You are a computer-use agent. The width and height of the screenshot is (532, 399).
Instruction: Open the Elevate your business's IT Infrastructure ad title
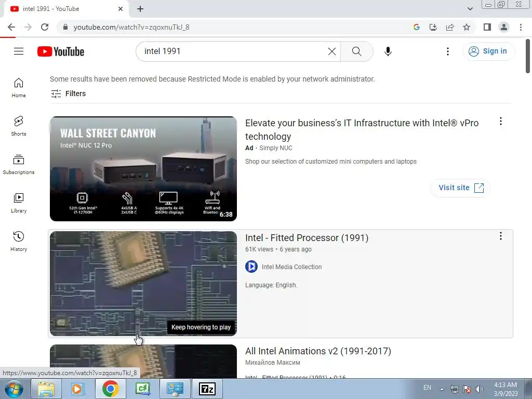[362, 129]
